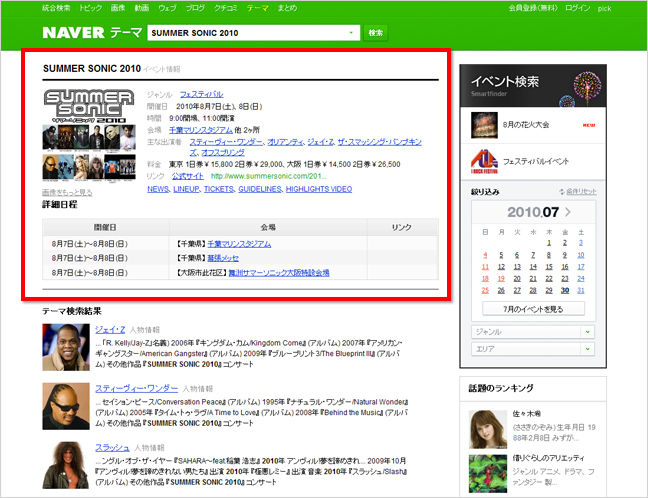The image size is (648, 498).
Task: Click the green 検索 search button
Action: tap(376, 33)
